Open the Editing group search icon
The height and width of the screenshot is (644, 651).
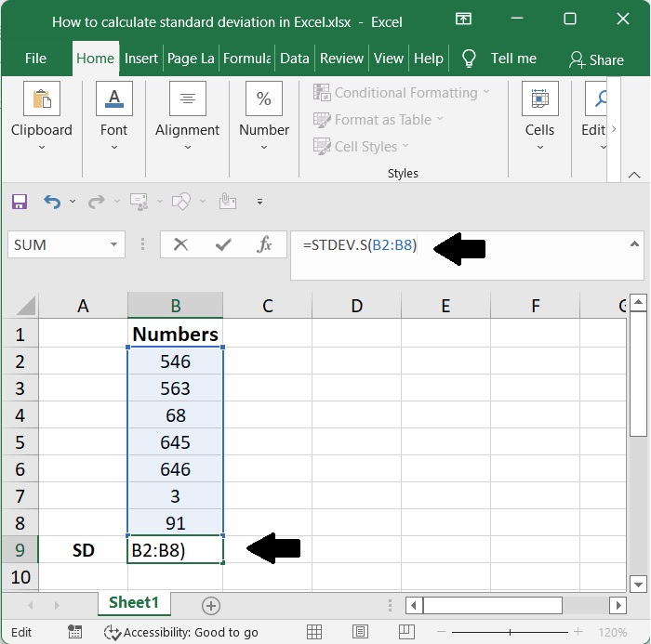(x=596, y=99)
